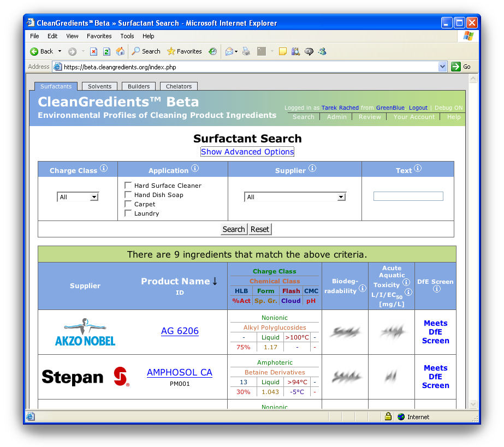The width and height of the screenshot is (504, 447).
Task: Switch to the Chelators tab
Action: 179,86
